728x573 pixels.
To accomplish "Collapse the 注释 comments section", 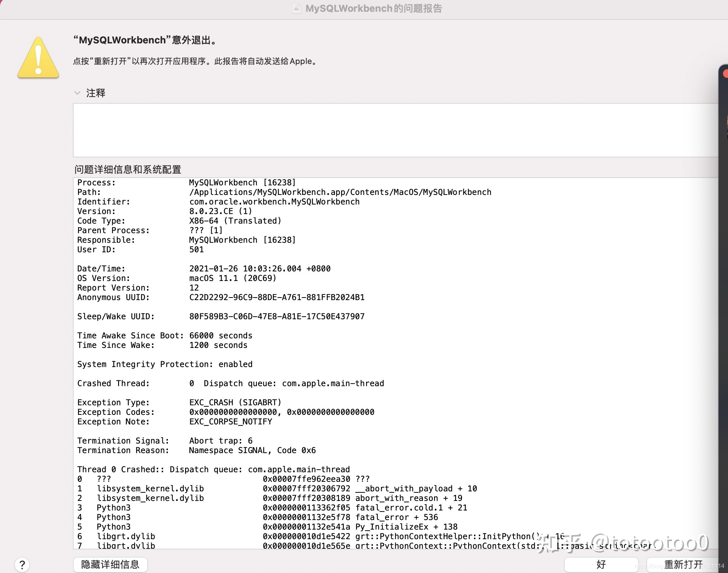I will pos(77,93).
